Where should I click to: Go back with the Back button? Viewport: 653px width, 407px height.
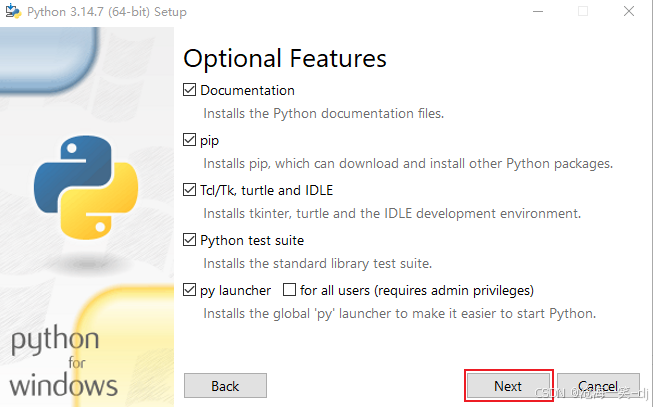[225, 386]
